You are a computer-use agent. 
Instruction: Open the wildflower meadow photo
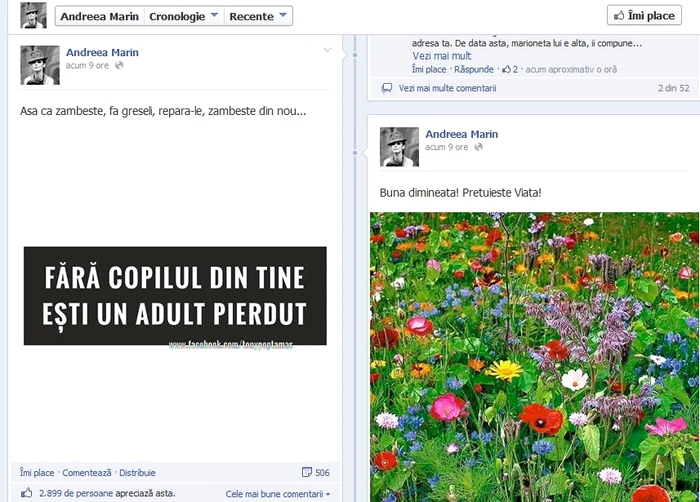[x=534, y=357]
